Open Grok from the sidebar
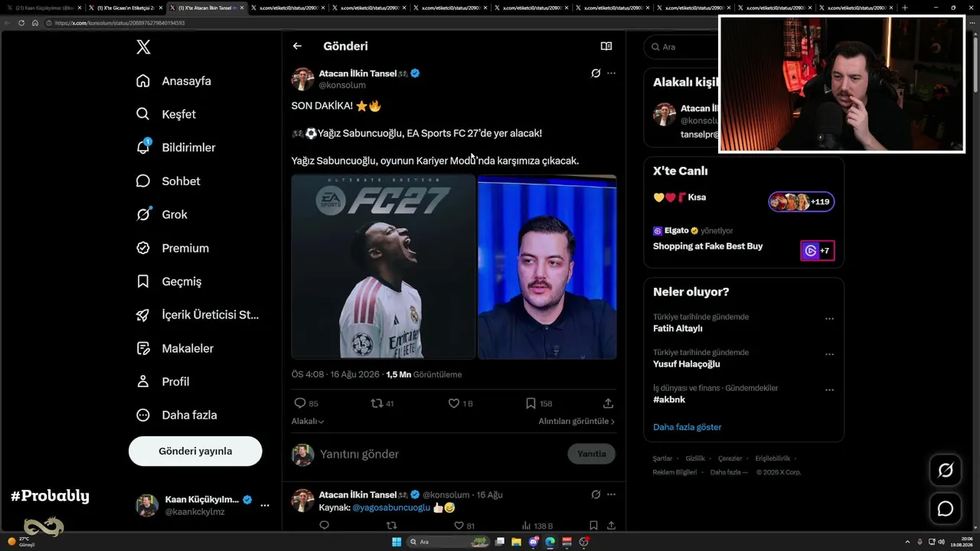 162,214
